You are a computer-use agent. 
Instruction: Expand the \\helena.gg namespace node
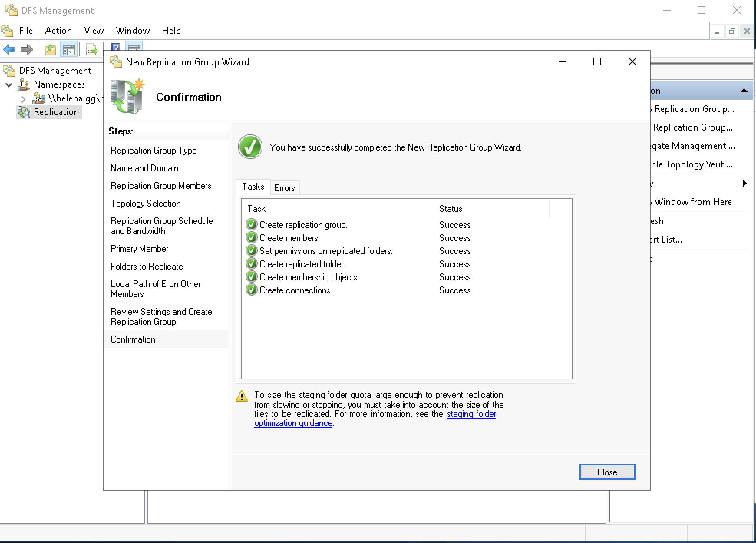[x=23, y=99]
